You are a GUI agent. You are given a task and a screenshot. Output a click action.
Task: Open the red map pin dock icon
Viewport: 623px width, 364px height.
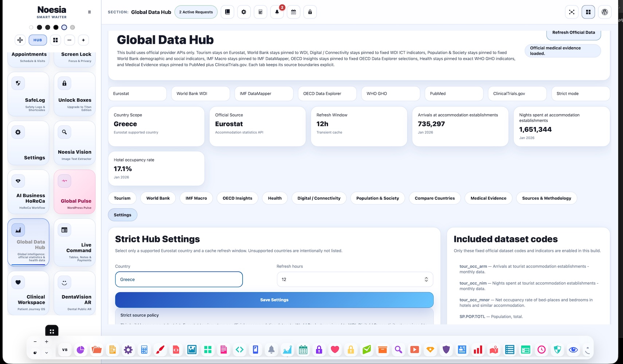click(x=494, y=350)
